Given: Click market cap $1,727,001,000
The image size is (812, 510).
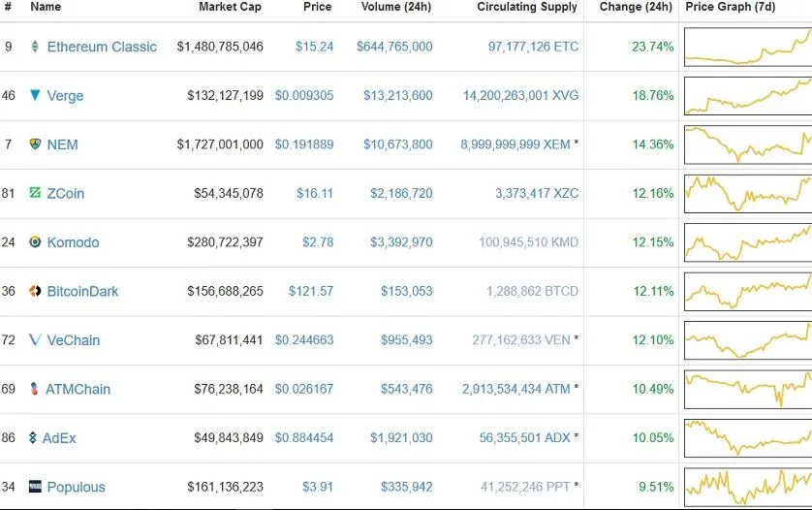Looking at the screenshot, I should point(220,144).
